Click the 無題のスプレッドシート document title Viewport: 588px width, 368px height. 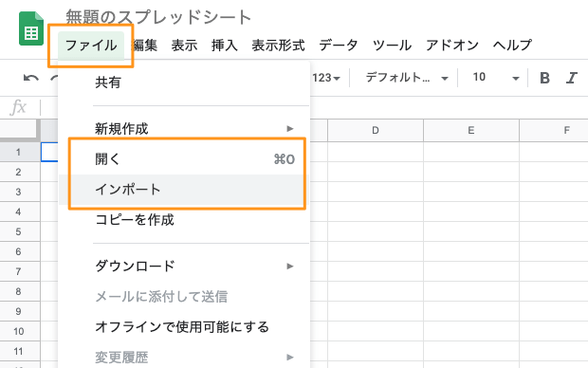[158, 17]
